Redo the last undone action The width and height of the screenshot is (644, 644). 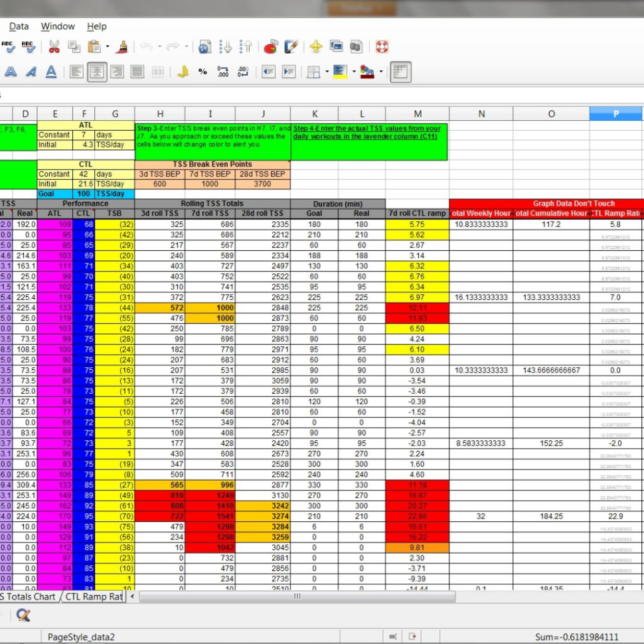(x=171, y=45)
